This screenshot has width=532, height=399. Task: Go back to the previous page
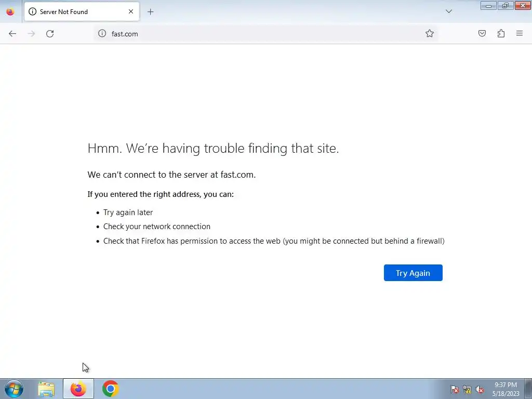(12, 34)
